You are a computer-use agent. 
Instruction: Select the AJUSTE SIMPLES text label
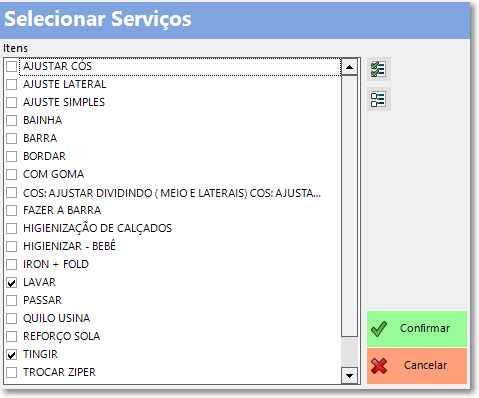point(64,102)
